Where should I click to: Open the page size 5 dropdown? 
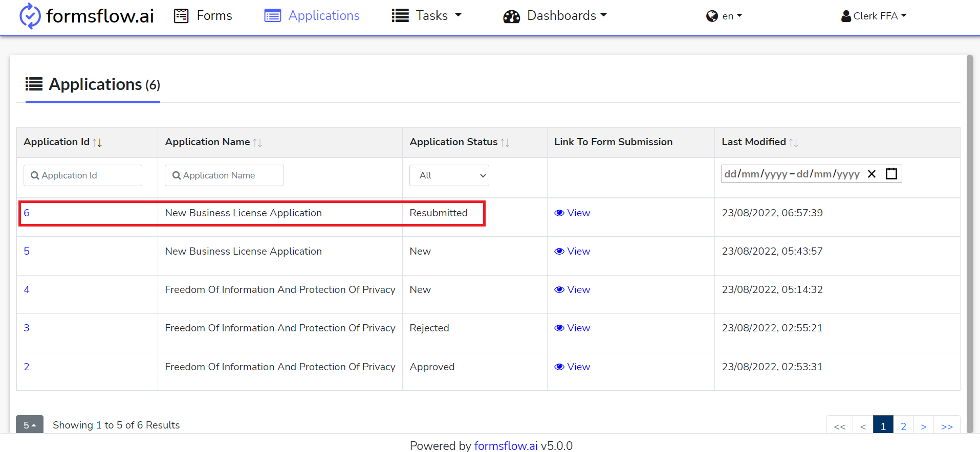pyautogui.click(x=30, y=424)
